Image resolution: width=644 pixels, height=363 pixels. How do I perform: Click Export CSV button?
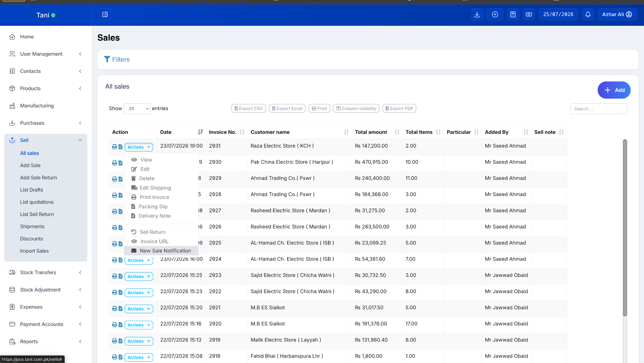pyautogui.click(x=249, y=108)
